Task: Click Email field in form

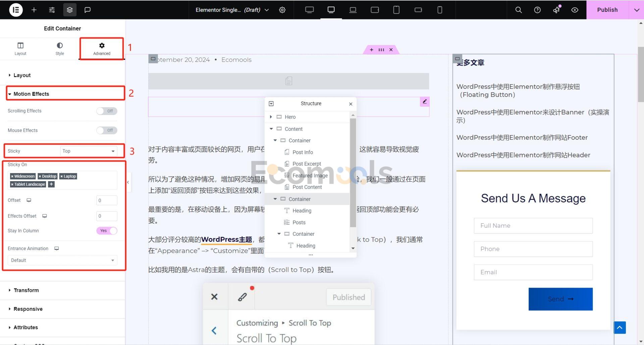Action: 533,272
